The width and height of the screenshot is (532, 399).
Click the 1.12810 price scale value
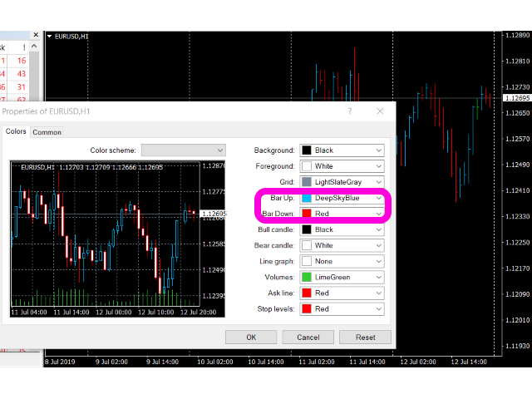[x=517, y=61]
